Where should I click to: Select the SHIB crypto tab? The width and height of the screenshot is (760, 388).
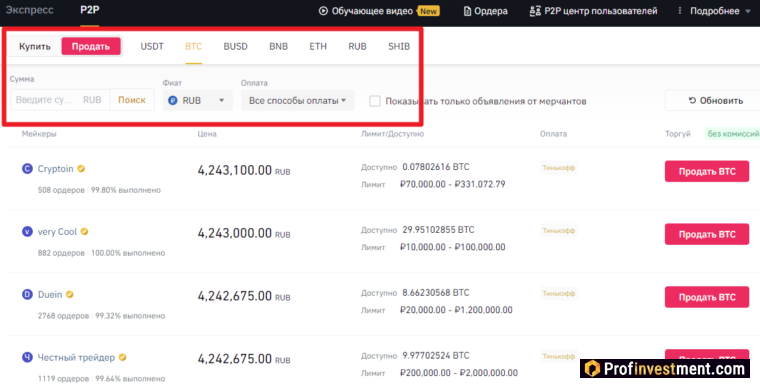point(399,47)
